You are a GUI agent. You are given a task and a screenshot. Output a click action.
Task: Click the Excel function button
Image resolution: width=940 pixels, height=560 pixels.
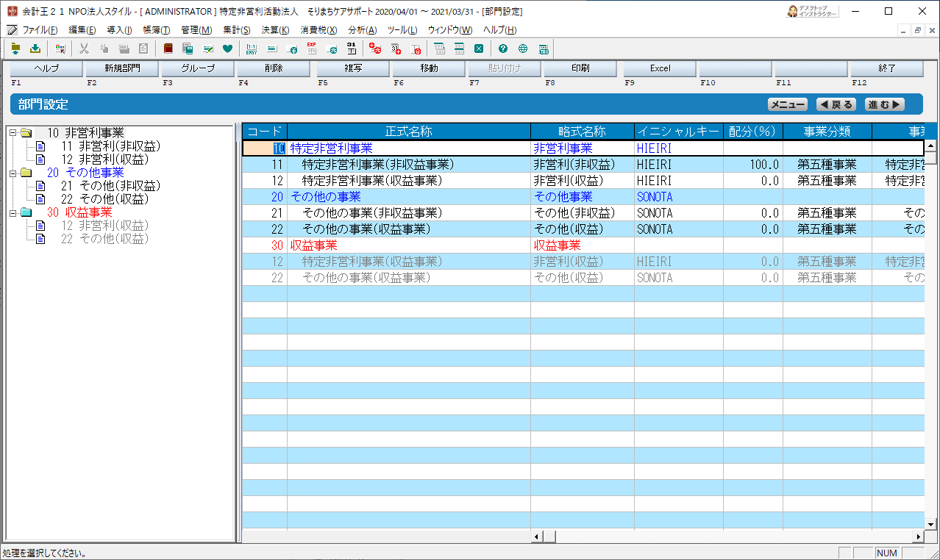click(660, 68)
